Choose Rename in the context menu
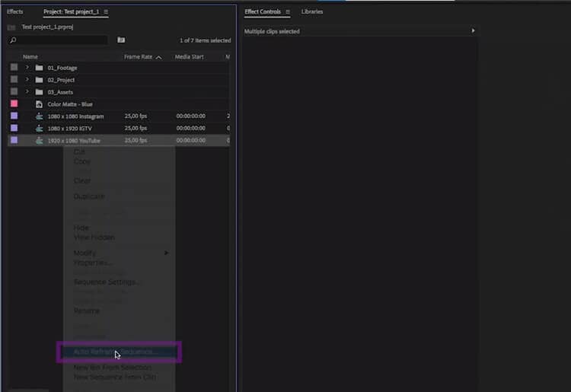571x392 pixels. (x=87, y=311)
